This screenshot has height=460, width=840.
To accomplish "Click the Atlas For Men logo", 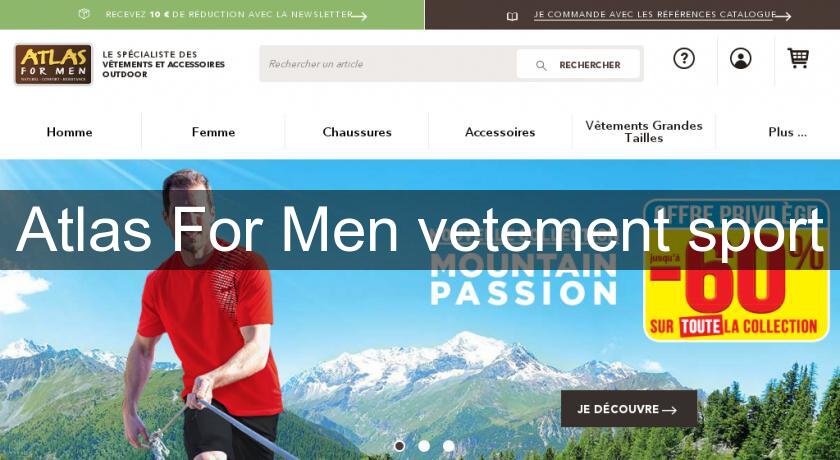I will pyautogui.click(x=53, y=64).
